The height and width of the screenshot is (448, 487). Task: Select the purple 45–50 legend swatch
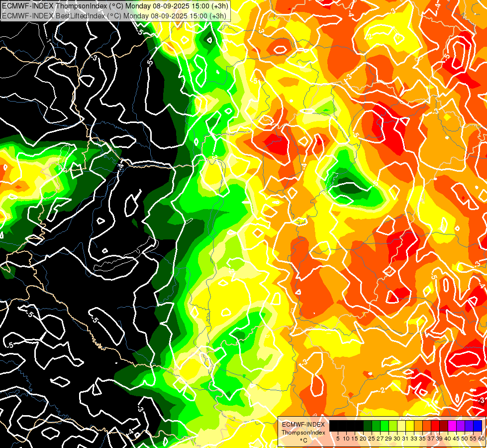[x=460, y=426]
